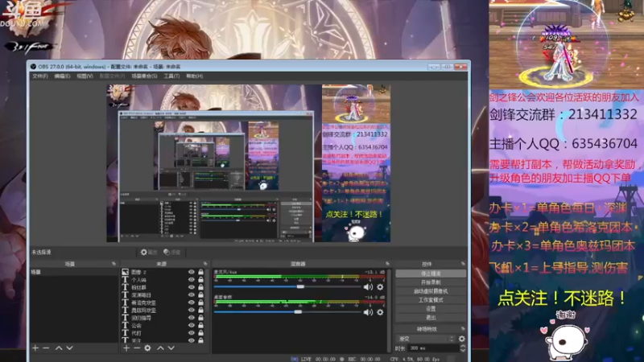This screenshot has height=362, width=644.
Task: Open the 帮助(H) menu in OBS
Action: click(194, 76)
